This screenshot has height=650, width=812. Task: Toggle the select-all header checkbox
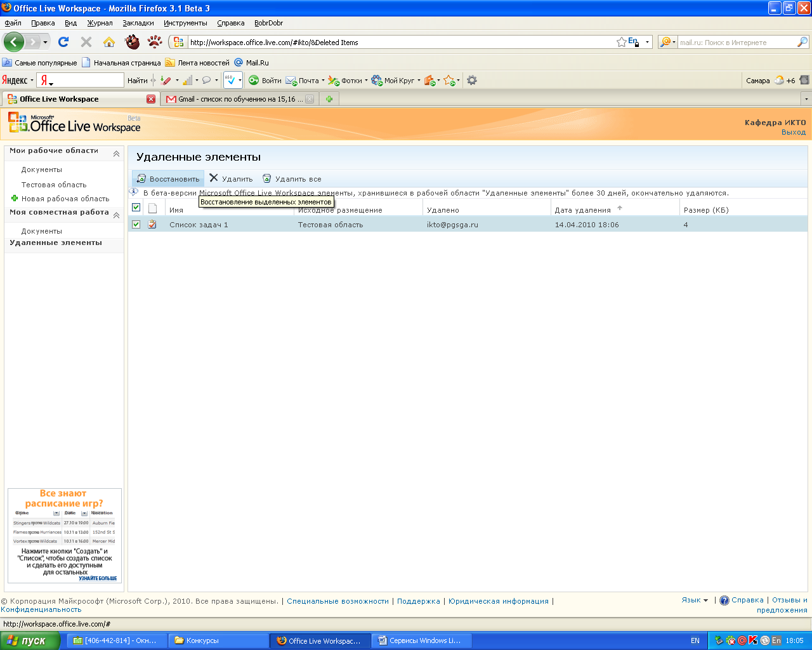pyautogui.click(x=136, y=208)
